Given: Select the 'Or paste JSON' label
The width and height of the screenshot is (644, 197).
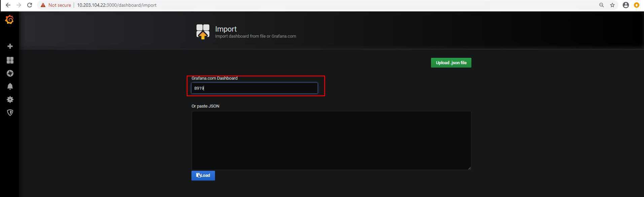Looking at the screenshot, I should (205, 106).
